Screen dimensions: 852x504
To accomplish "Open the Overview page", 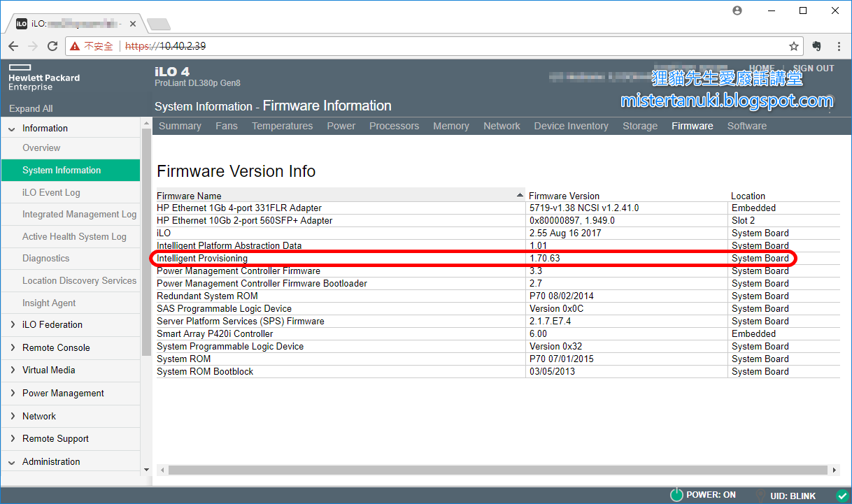I will [41, 147].
